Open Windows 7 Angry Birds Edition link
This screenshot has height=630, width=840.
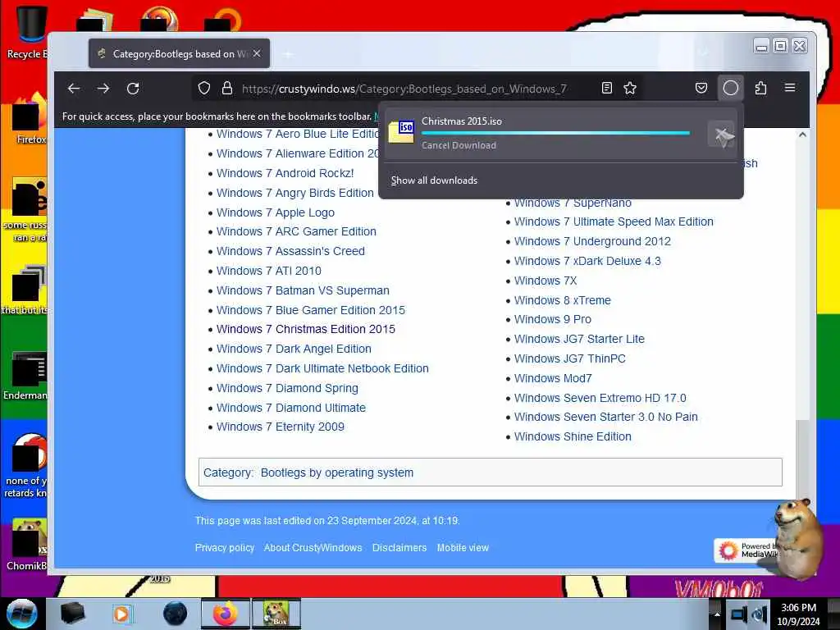[x=295, y=193]
